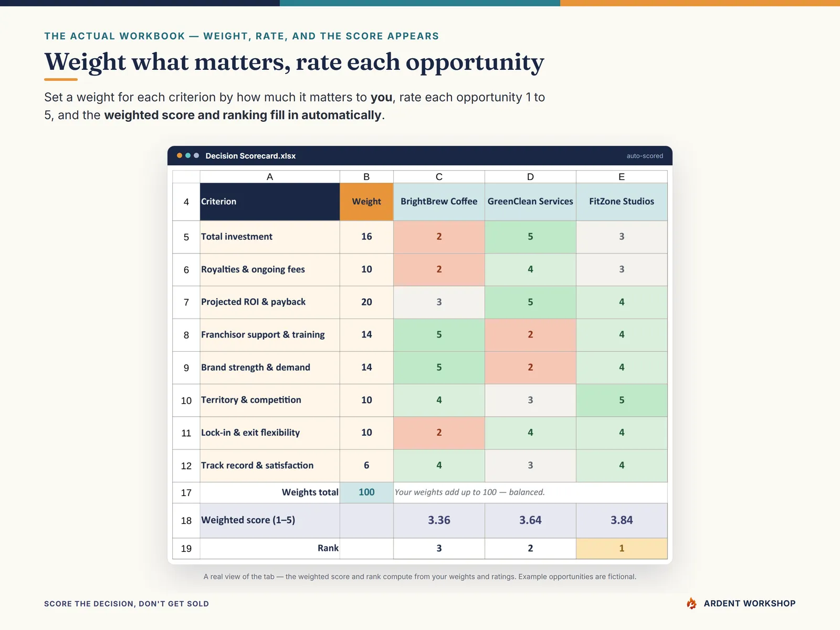Select the Franchisor support & training cell

270,334
